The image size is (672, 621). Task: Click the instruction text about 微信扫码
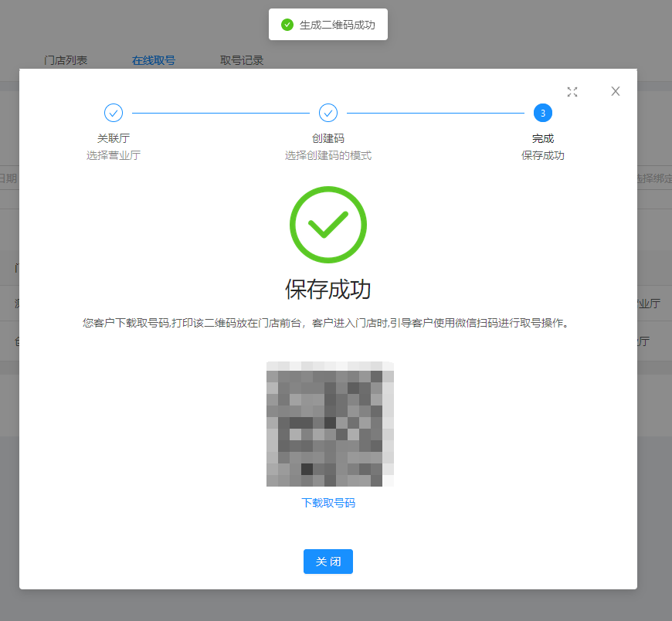point(326,323)
